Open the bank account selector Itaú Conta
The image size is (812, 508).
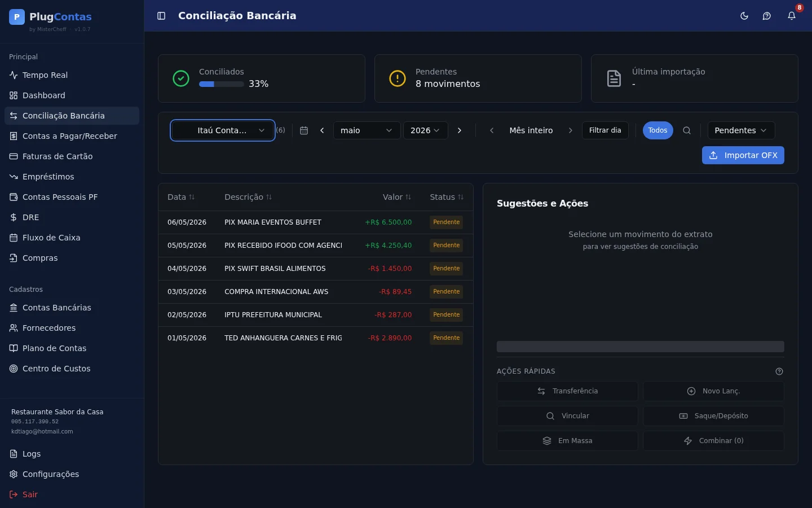click(x=223, y=130)
